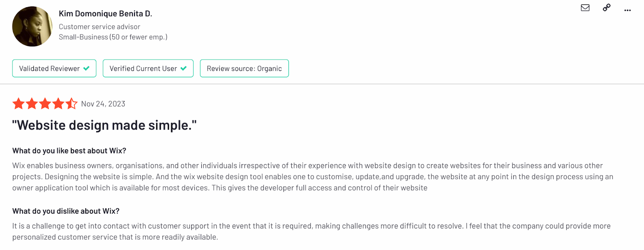Toggle the Validated Reviewer badge
This screenshot has height=250, width=644.
(x=54, y=68)
